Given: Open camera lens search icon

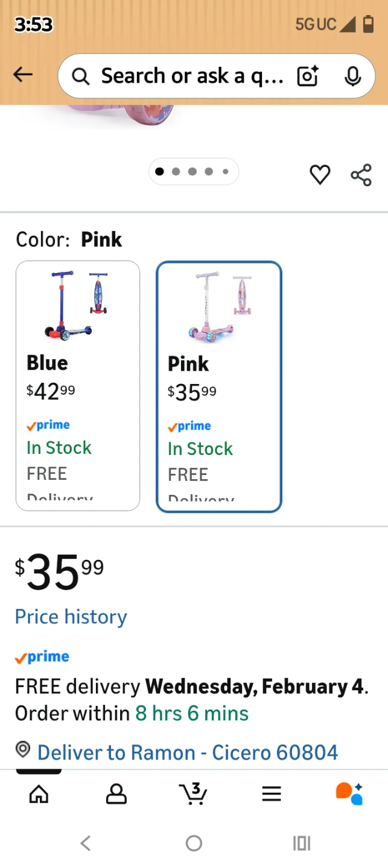Looking at the screenshot, I should pyautogui.click(x=308, y=76).
